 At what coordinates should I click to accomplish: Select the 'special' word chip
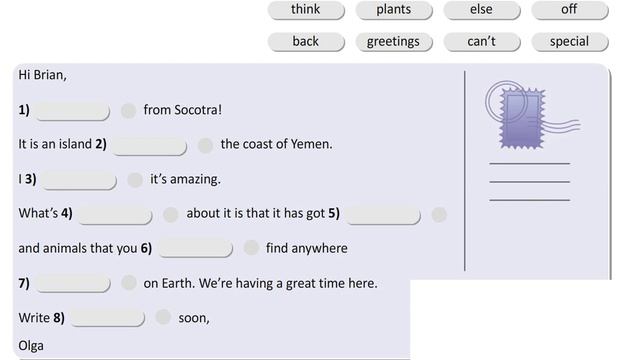569,42
